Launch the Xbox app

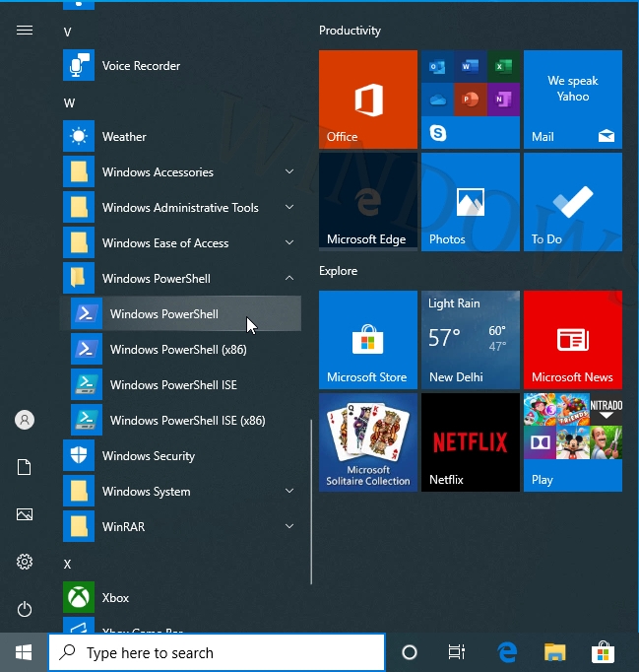[x=182, y=597]
